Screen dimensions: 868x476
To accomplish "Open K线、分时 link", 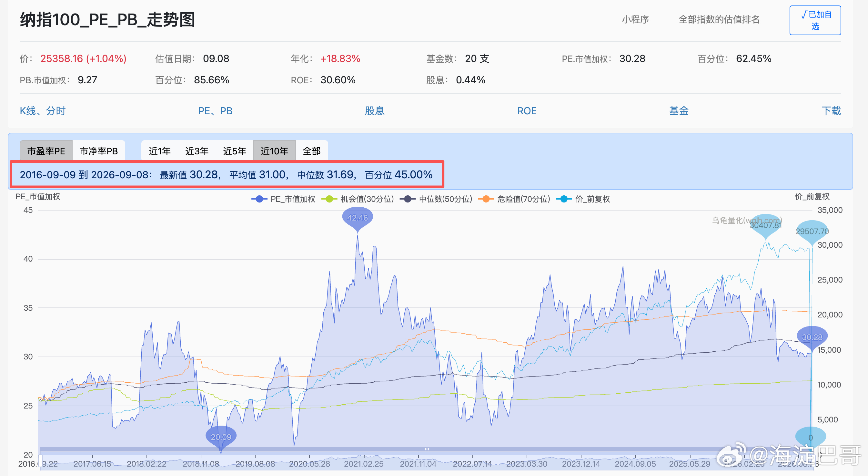I will coord(43,110).
